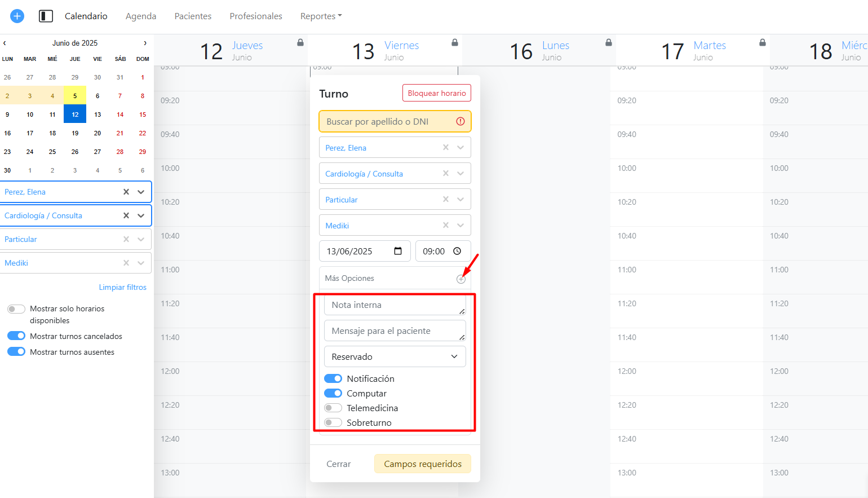
Task: Focus the Buscar por apellido o DNI field
Action: point(389,122)
